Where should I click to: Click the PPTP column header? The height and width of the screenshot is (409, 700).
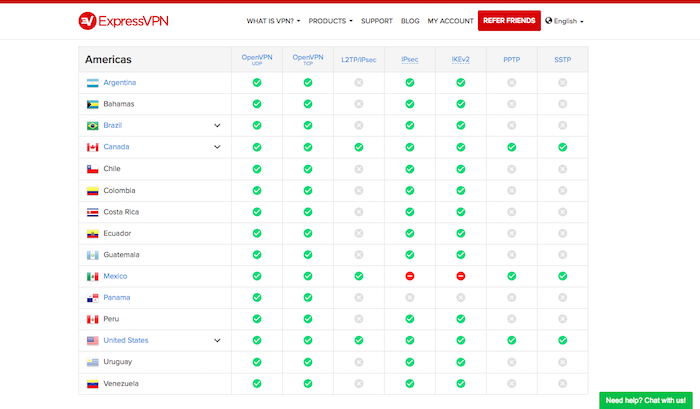click(x=512, y=59)
